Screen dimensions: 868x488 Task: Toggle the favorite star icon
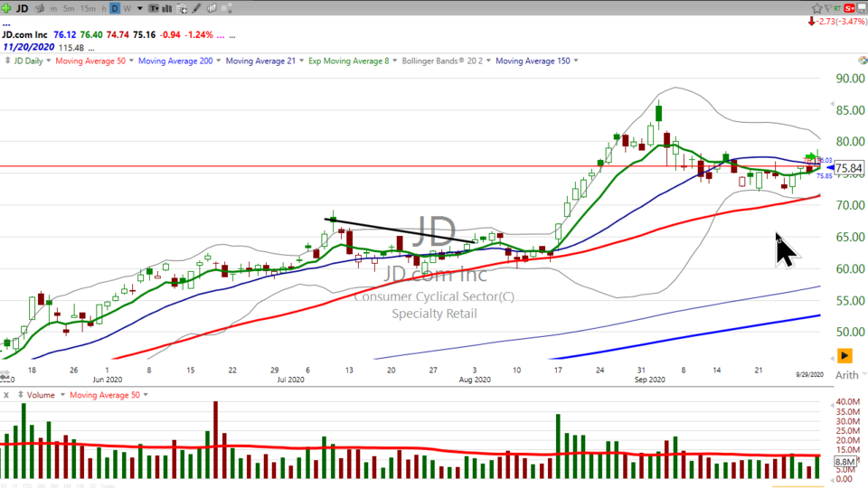click(817, 8)
